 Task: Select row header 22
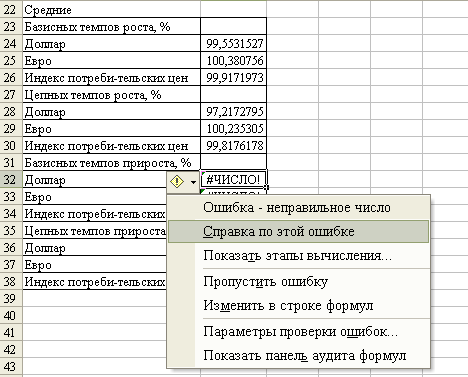click(x=11, y=10)
